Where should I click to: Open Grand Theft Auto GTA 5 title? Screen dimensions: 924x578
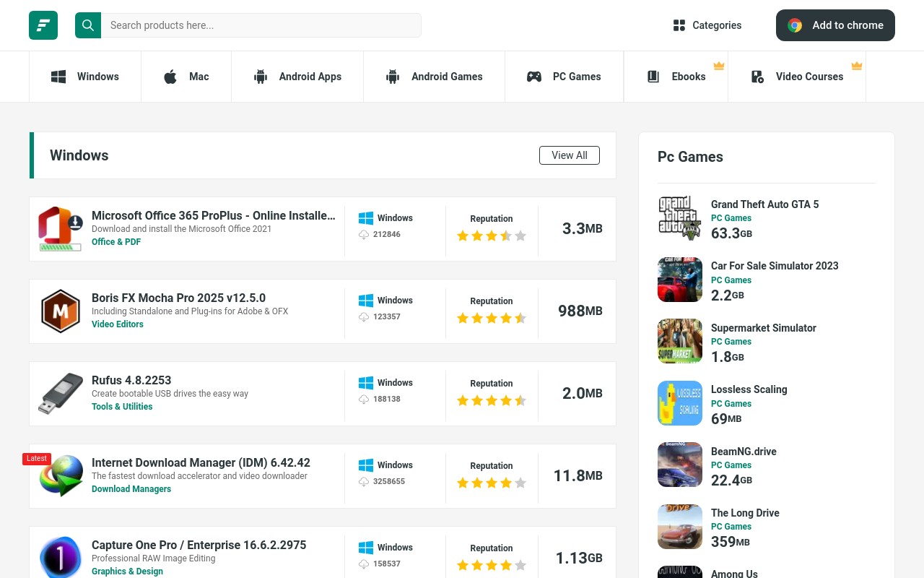click(765, 204)
